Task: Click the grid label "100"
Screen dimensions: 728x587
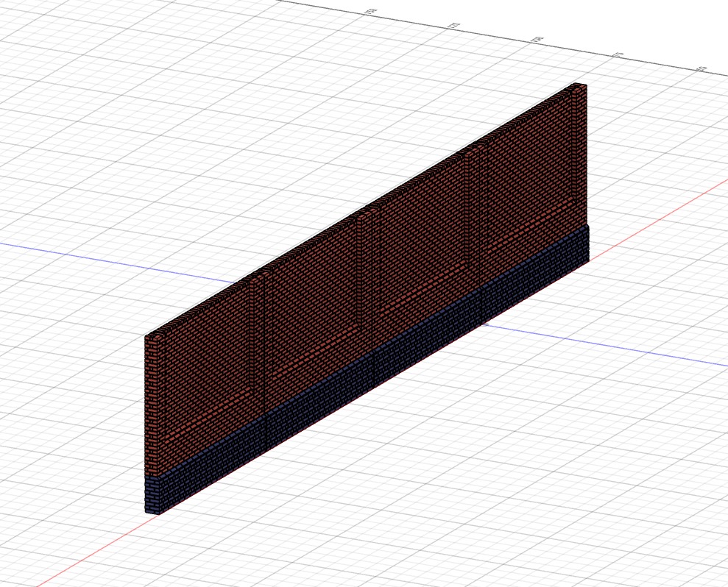Action: (x=537, y=40)
